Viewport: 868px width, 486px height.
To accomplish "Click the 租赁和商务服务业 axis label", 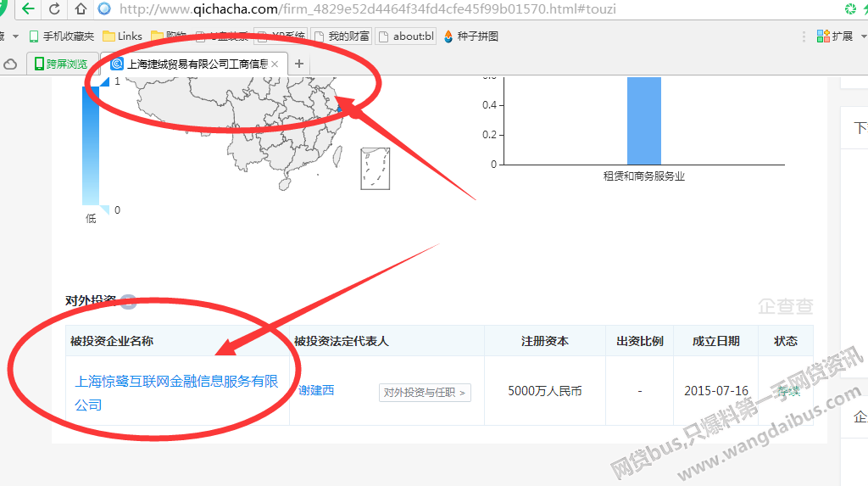I will click(x=644, y=176).
